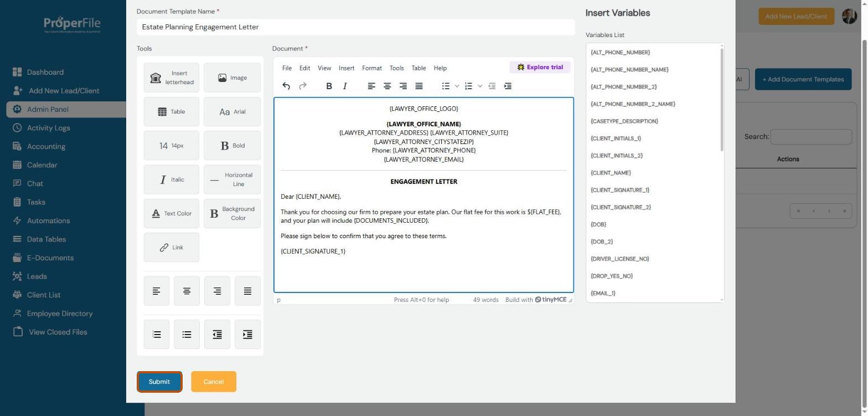868x416 pixels.
Task: Insert an Image using the Tools panel
Action: (232, 78)
